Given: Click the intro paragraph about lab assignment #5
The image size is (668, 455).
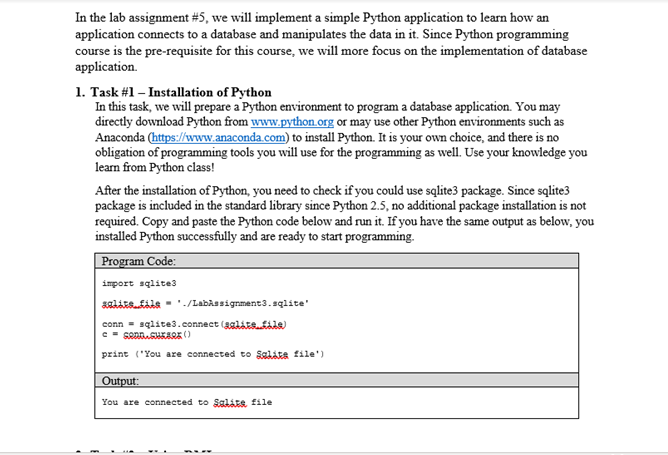Looking at the screenshot, I should point(331,42).
